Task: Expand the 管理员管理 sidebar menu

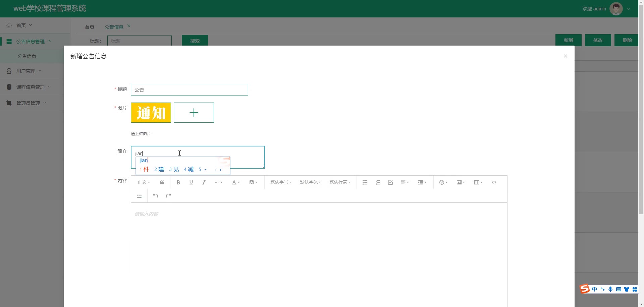Action: (32, 103)
